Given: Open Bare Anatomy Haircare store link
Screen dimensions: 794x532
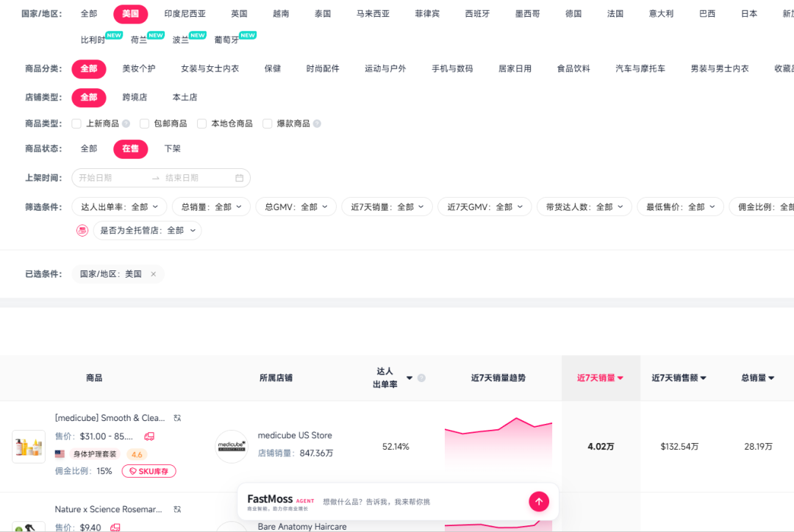Looking at the screenshot, I should [x=302, y=526].
